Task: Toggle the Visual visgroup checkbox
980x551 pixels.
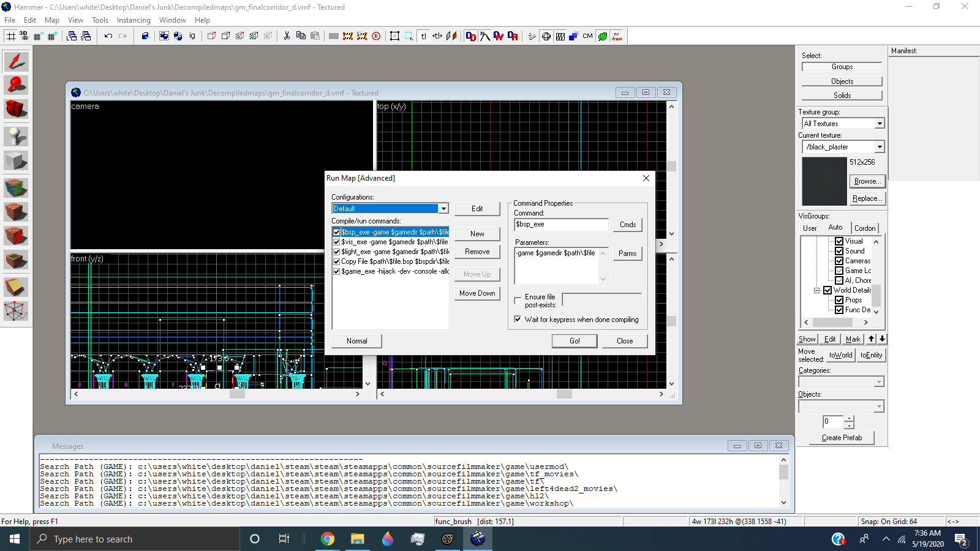Action: 839,241
